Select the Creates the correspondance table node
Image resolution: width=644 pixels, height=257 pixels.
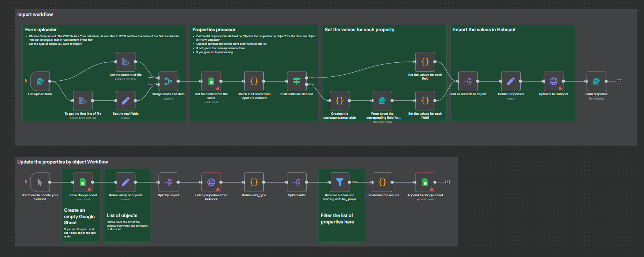pos(340,101)
